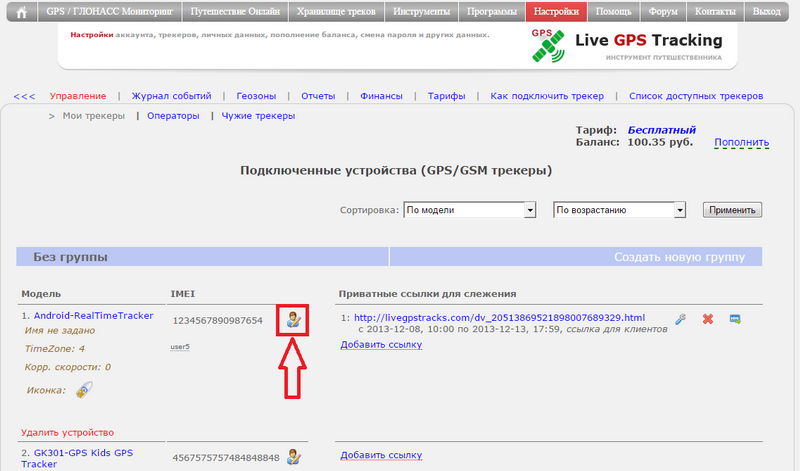Click the home icon in the top navigation
This screenshot has height=471, width=800.
(21, 13)
